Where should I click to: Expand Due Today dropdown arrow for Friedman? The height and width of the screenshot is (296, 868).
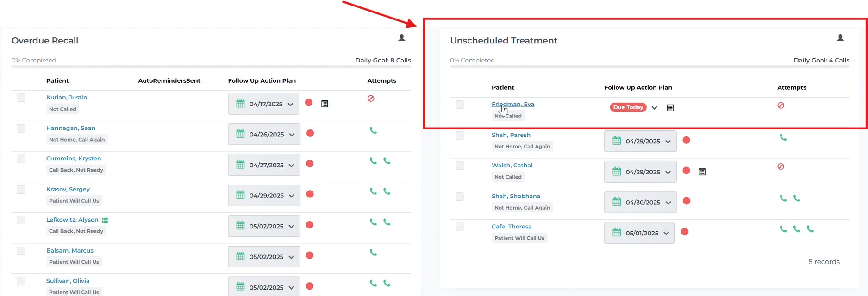654,108
